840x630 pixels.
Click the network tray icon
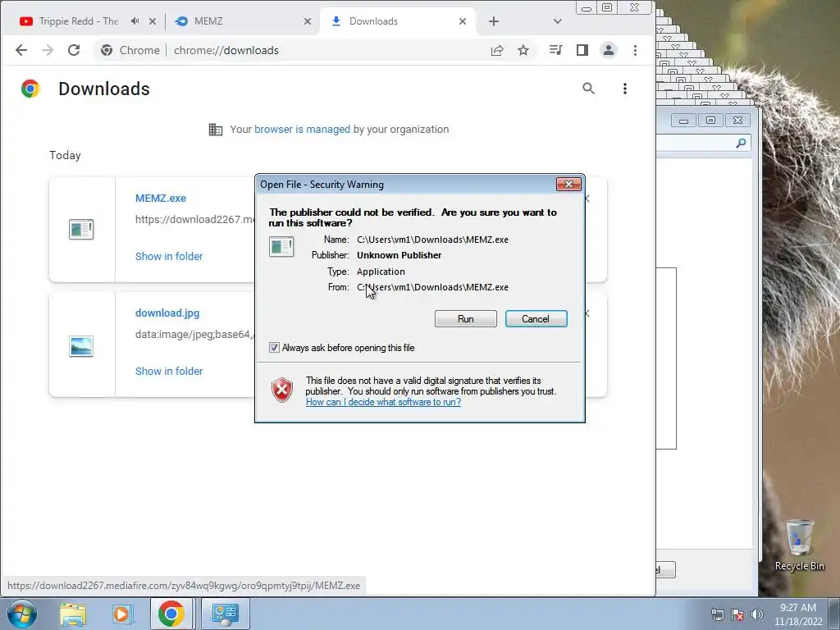pyautogui.click(x=717, y=614)
